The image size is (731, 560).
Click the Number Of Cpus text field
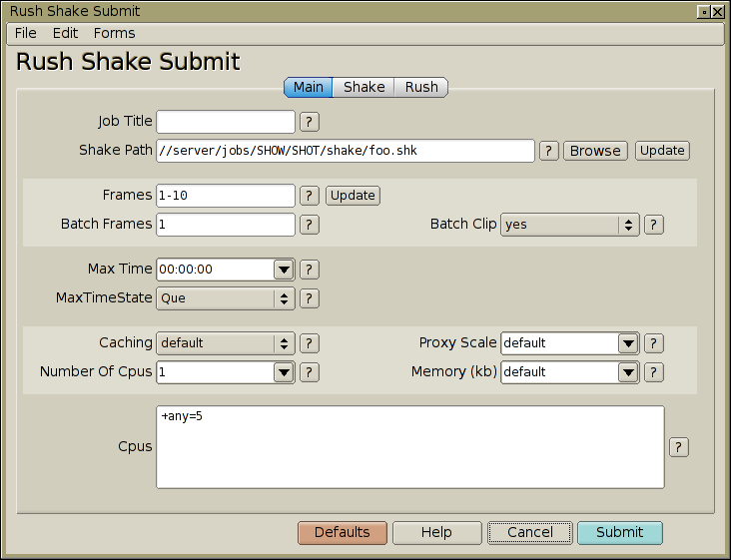tap(216, 372)
